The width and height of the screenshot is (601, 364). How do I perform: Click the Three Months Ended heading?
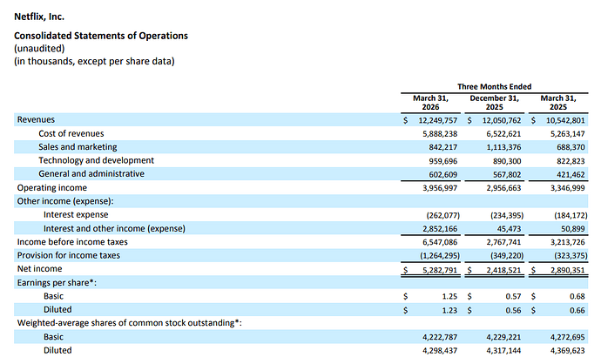pyautogui.click(x=494, y=86)
